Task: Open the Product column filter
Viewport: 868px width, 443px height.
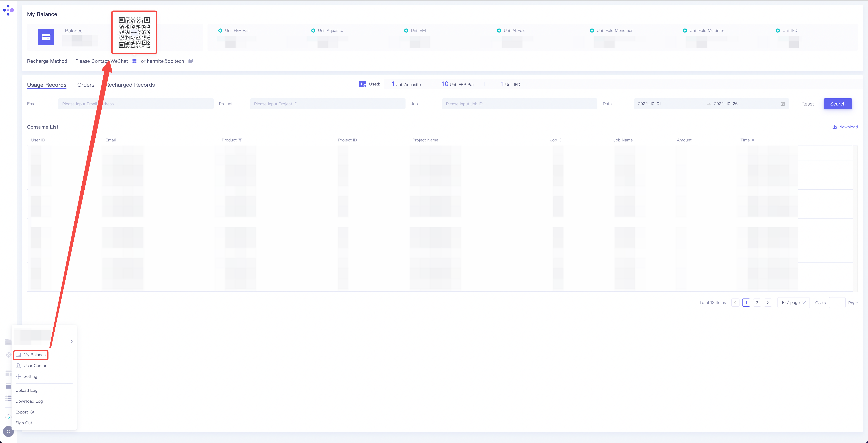Action: tap(240, 140)
